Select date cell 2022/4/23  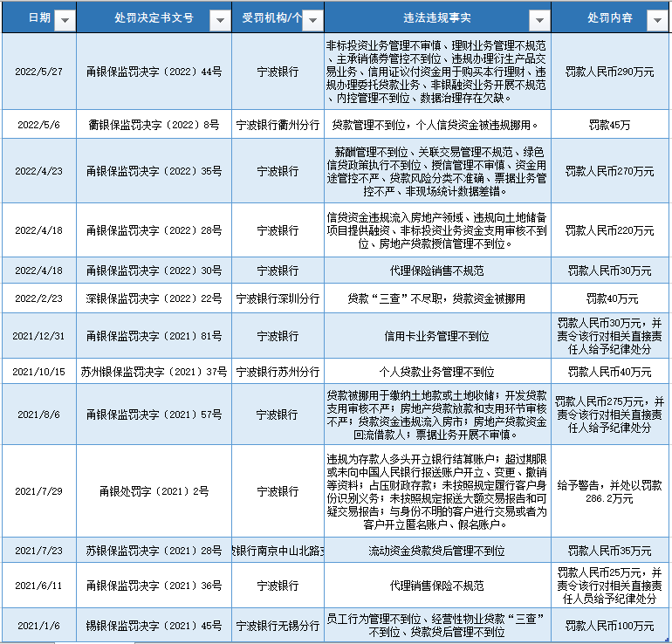point(39,171)
